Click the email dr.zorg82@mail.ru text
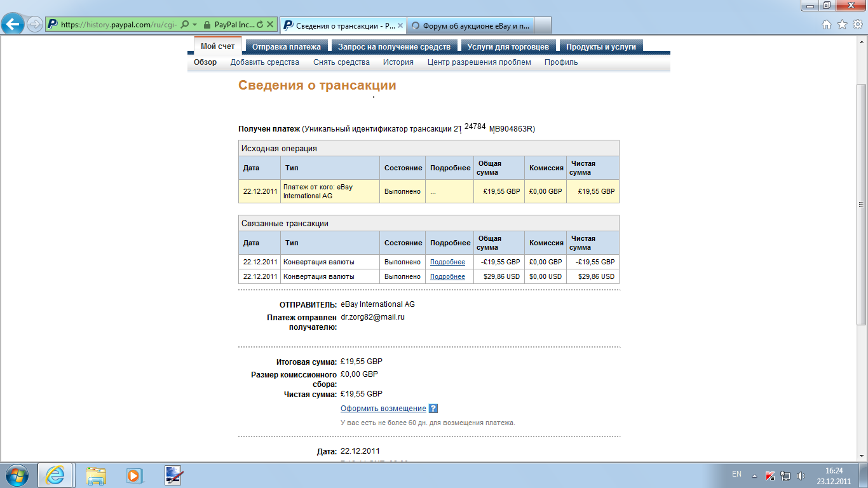 point(372,316)
